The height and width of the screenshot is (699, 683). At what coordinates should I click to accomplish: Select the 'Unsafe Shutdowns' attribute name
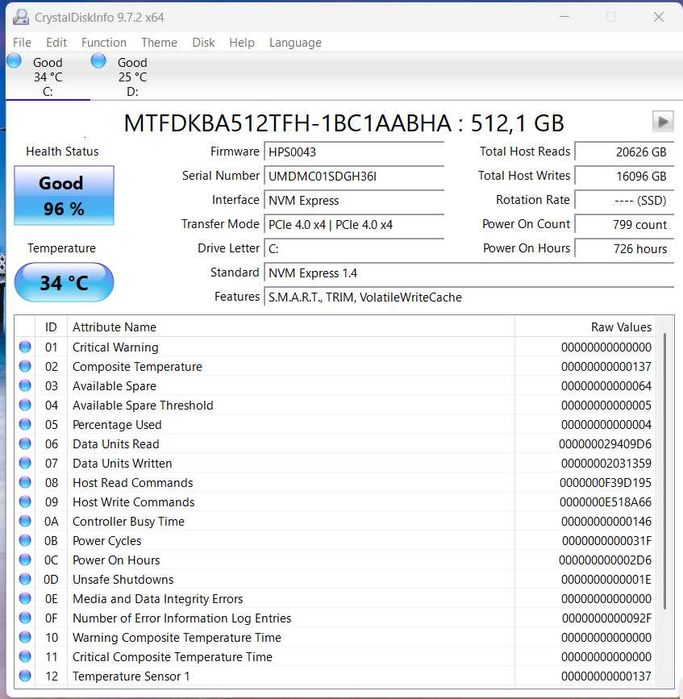pos(123,580)
